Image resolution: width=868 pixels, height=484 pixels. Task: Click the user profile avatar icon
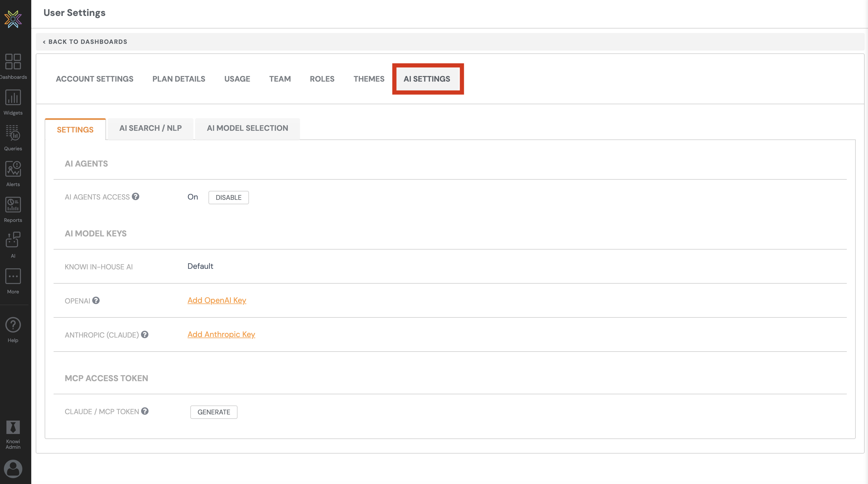point(13,468)
